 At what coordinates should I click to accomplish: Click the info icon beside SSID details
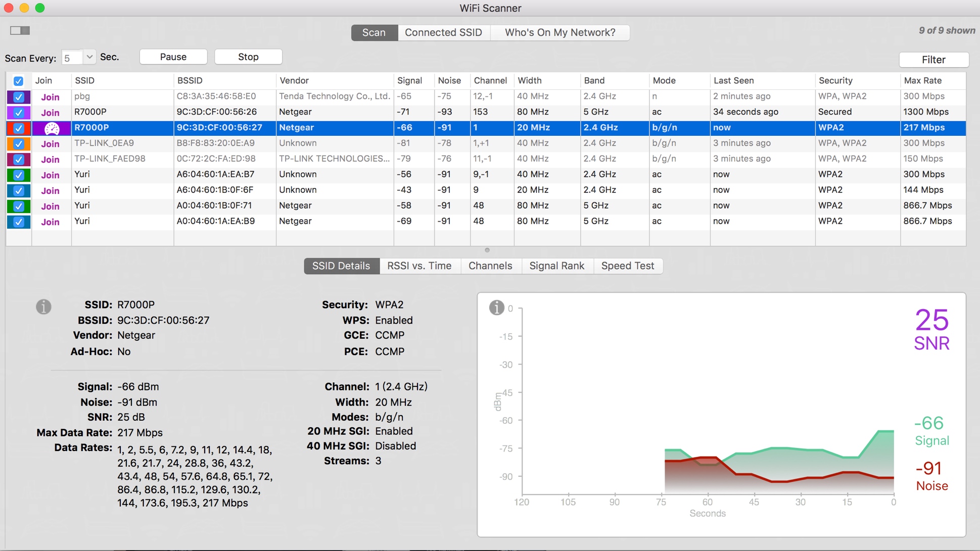pos(43,307)
